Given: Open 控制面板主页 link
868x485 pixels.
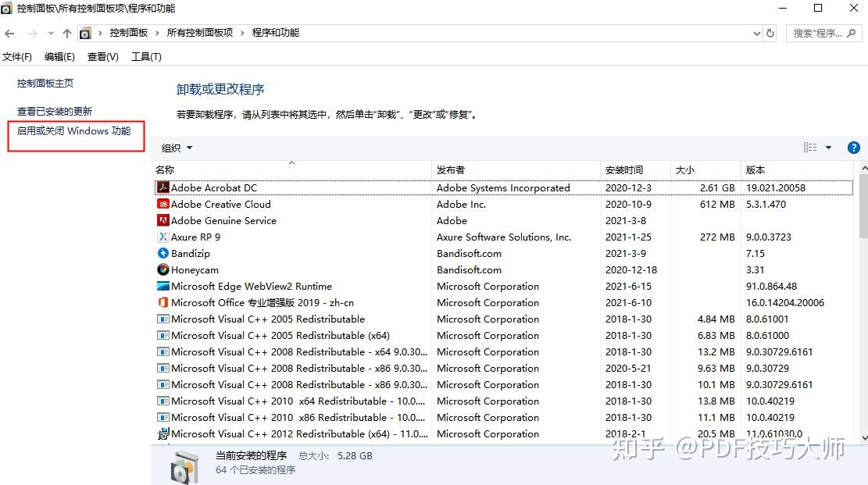Looking at the screenshot, I should [x=45, y=83].
